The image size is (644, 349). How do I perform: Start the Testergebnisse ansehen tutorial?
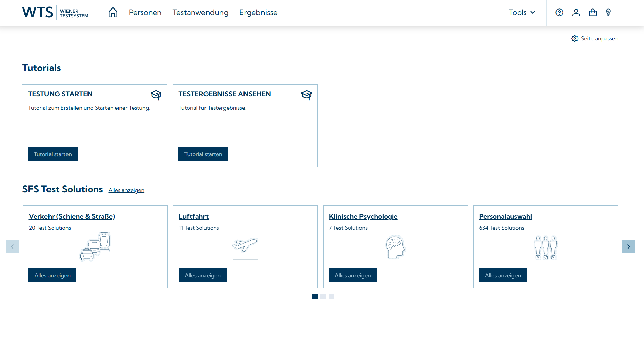pos(203,154)
